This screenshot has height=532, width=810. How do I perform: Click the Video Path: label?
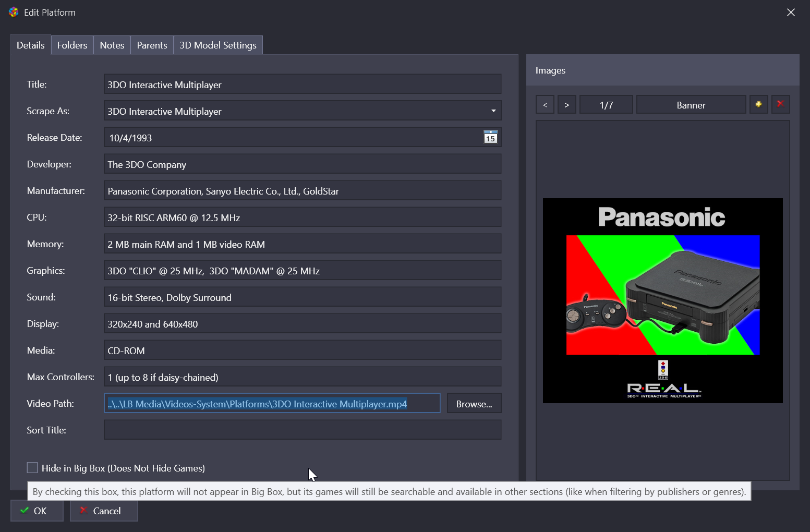point(50,404)
